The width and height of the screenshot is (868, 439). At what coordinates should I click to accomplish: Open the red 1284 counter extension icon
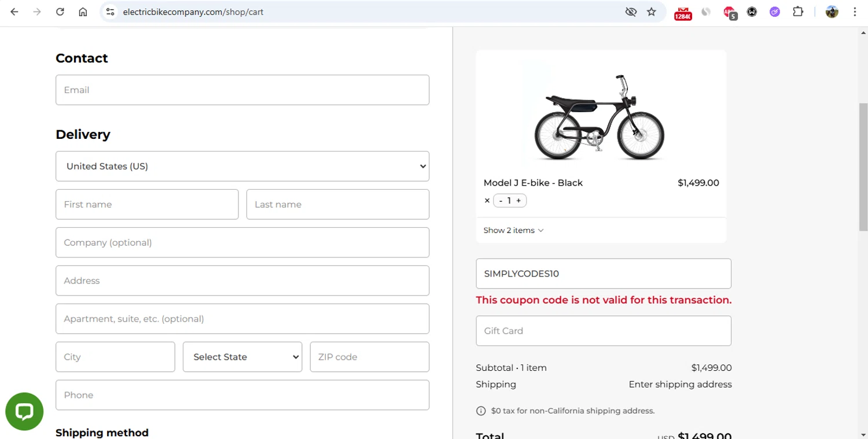pyautogui.click(x=683, y=13)
